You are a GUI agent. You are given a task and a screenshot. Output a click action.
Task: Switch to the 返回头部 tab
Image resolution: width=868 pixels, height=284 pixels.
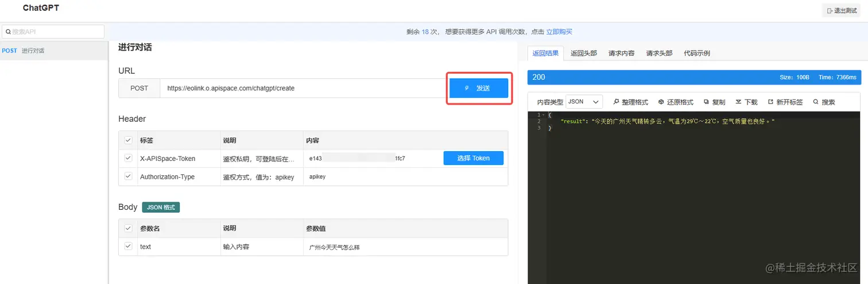point(584,53)
